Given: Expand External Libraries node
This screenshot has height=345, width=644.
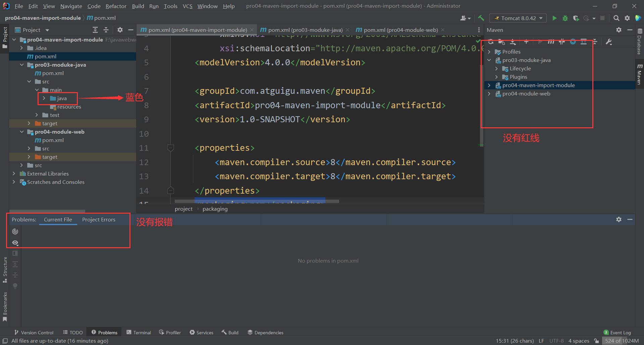Looking at the screenshot, I should (x=14, y=174).
